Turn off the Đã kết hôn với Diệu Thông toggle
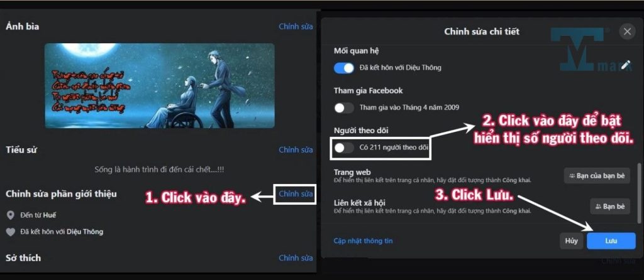 pos(344,68)
